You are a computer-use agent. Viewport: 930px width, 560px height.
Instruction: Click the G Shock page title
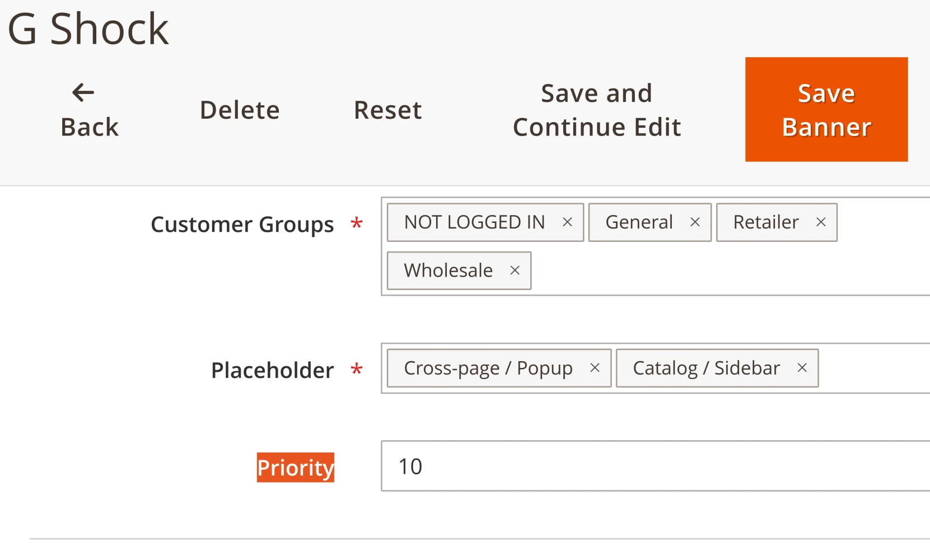point(88,29)
